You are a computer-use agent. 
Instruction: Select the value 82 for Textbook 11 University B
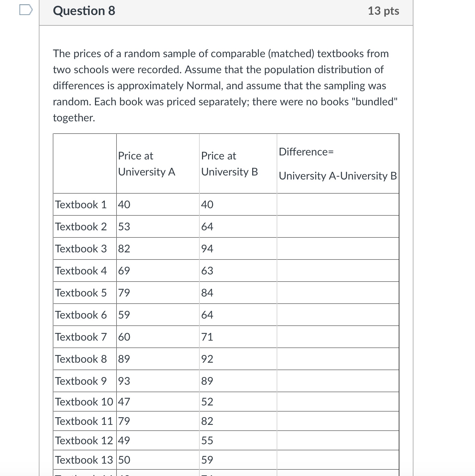click(x=207, y=421)
